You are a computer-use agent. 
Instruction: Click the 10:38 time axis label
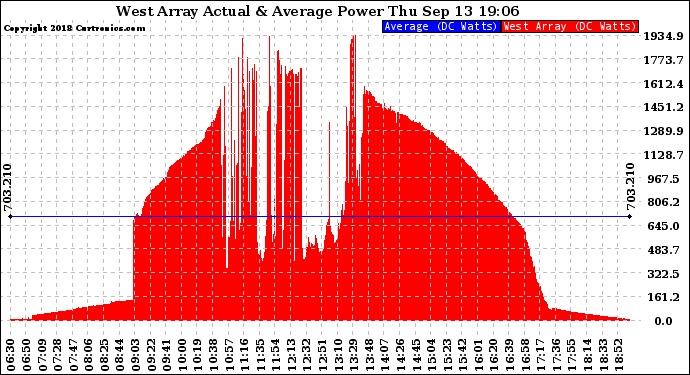(213, 354)
